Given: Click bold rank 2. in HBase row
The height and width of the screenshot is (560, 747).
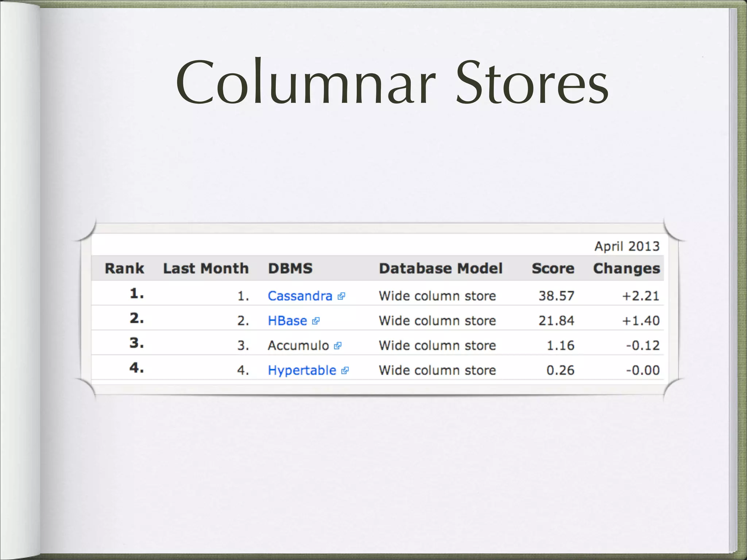Looking at the screenshot, I should pyautogui.click(x=137, y=318).
